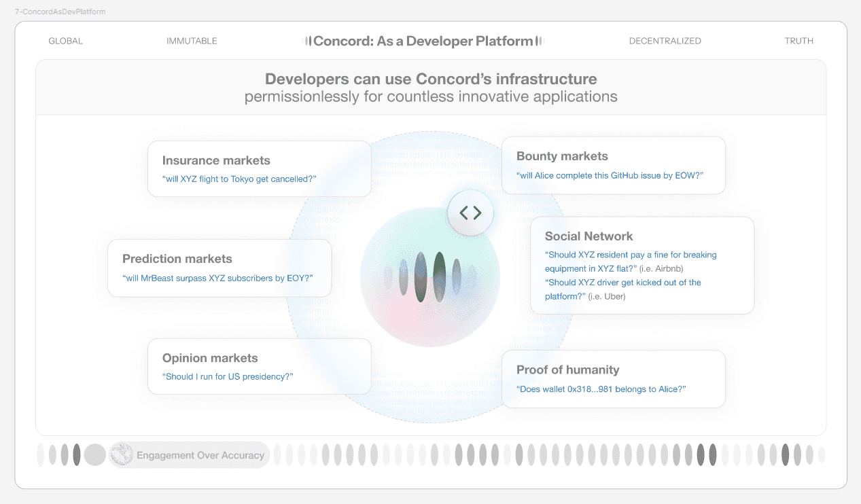Open the Proof of humanity card
Image resolution: width=861 pixels, height=504 pixels.
pos(614,379)
